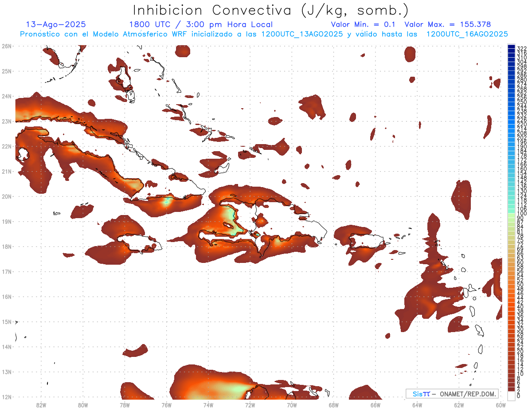
Task: Click the darkest blue color bar swatch labeled 322
Action: tap(511, 47)
